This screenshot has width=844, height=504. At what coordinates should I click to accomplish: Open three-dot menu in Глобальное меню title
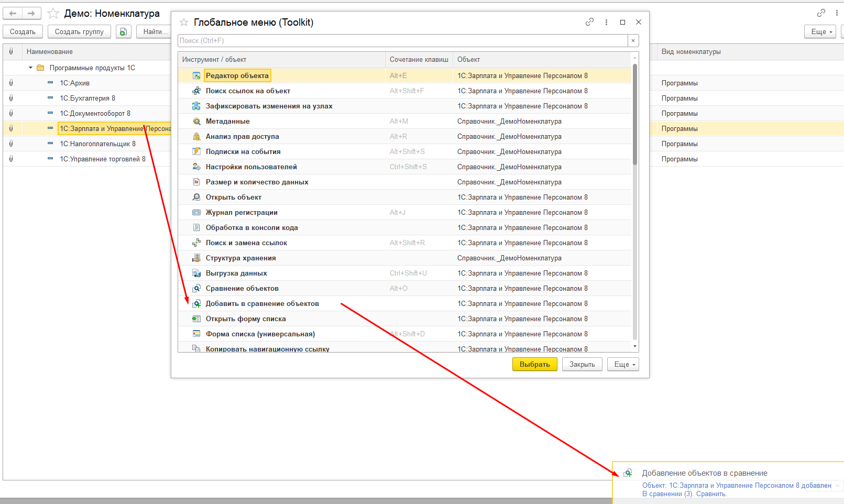[x=606, y=22]
